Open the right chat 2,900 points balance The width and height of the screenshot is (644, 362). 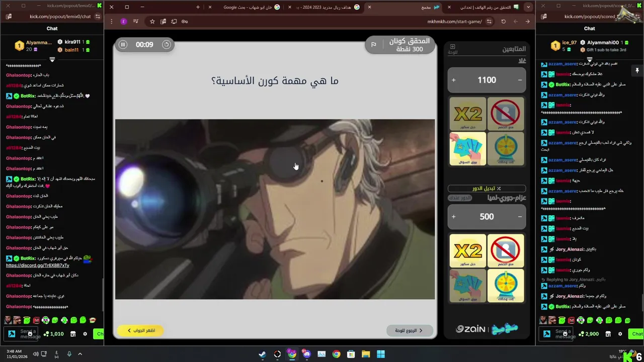pos(589,334)
